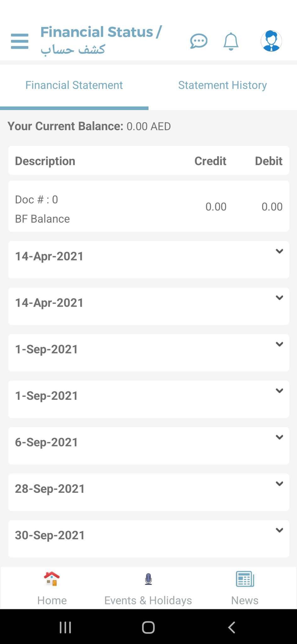Open the user profile avatar
297x644 pixels.
271,41
